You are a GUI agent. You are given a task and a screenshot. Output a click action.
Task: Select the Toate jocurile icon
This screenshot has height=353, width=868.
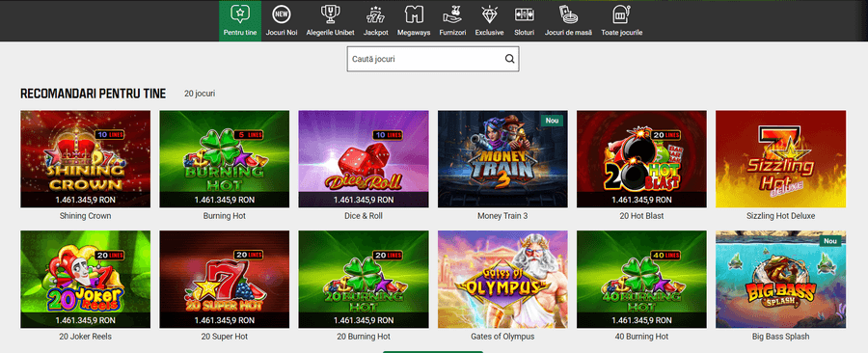click(x=622, y=14)
